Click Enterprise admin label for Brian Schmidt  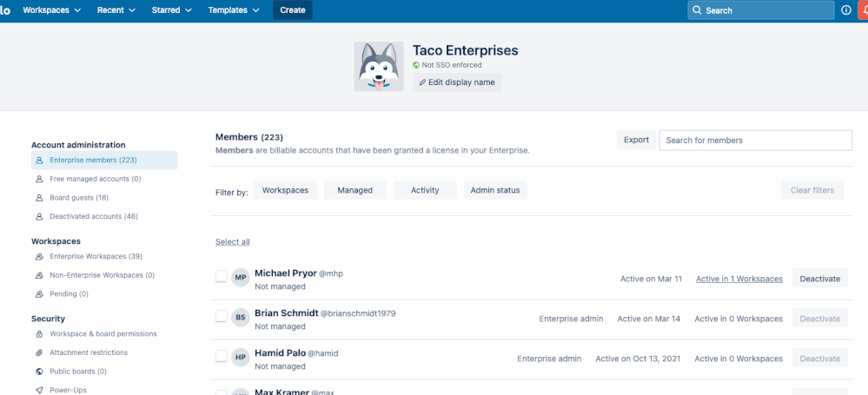572,319
